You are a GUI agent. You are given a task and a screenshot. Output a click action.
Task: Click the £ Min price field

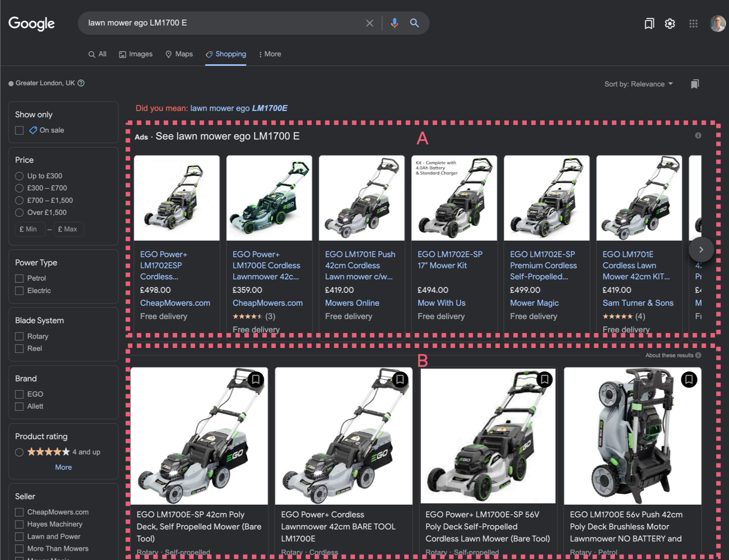point(30,229)
